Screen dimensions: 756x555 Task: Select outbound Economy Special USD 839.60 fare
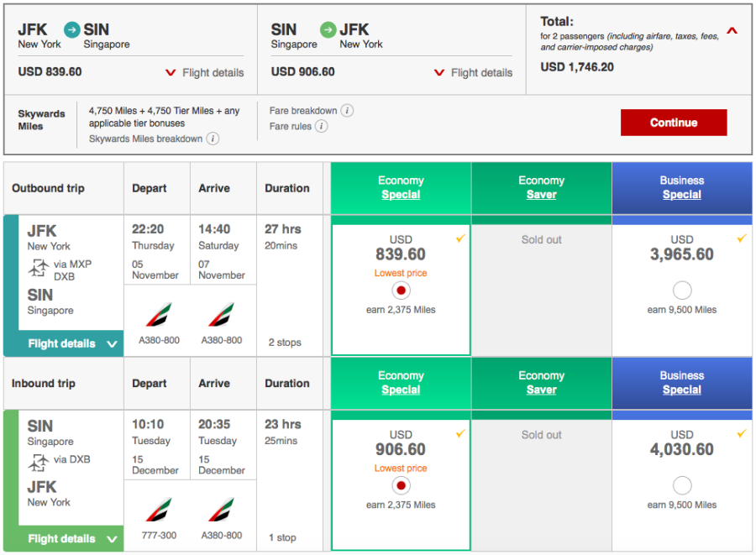point(401,291)
